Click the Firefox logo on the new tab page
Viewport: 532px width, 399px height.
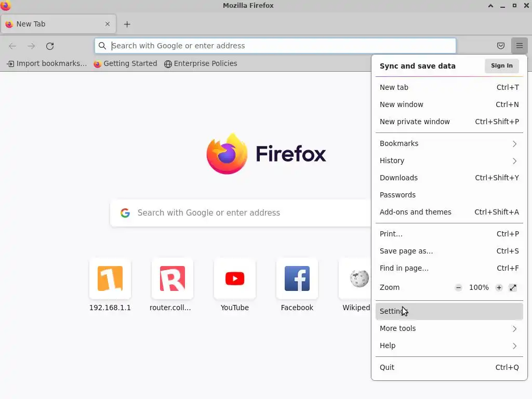pos(266,154)
